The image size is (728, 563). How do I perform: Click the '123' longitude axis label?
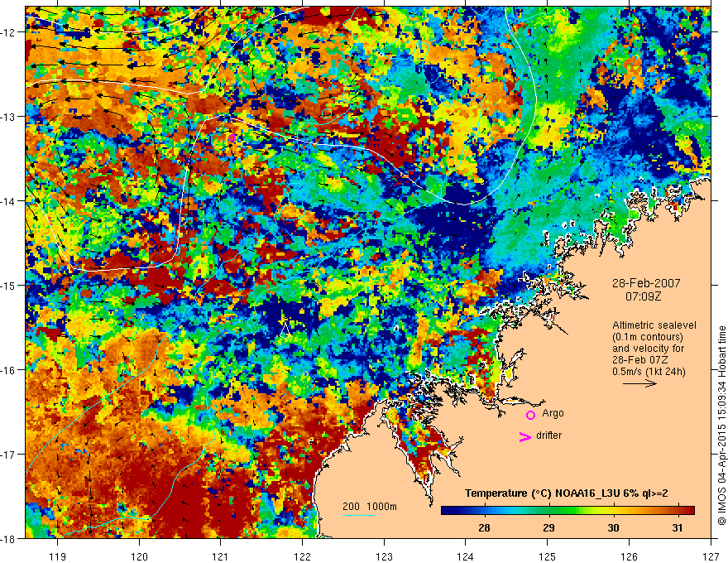tap(384, 556)
